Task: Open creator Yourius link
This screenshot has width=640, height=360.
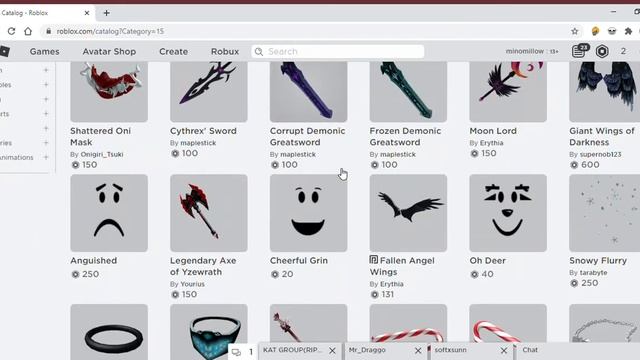Action: coord(192,284)
